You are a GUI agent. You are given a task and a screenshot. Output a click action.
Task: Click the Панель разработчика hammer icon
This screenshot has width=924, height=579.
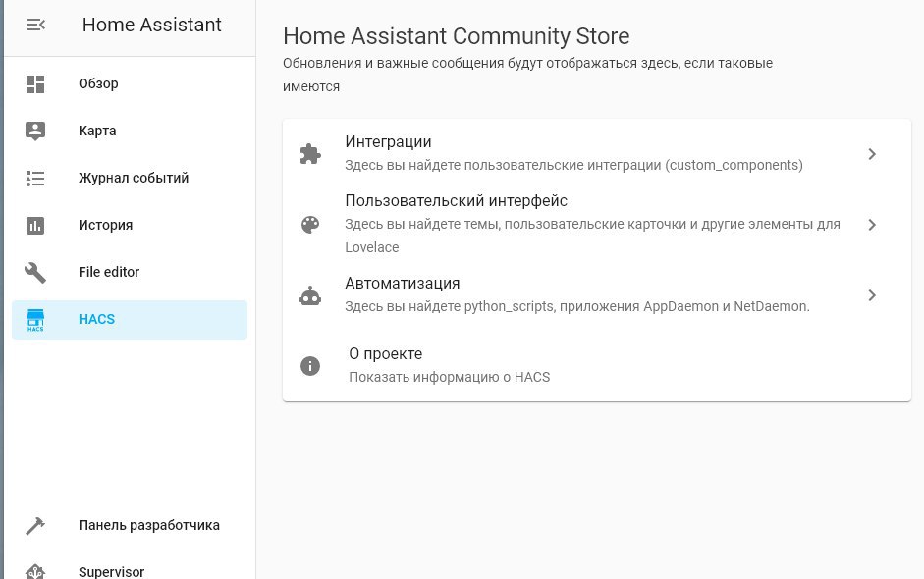point(35,526)
